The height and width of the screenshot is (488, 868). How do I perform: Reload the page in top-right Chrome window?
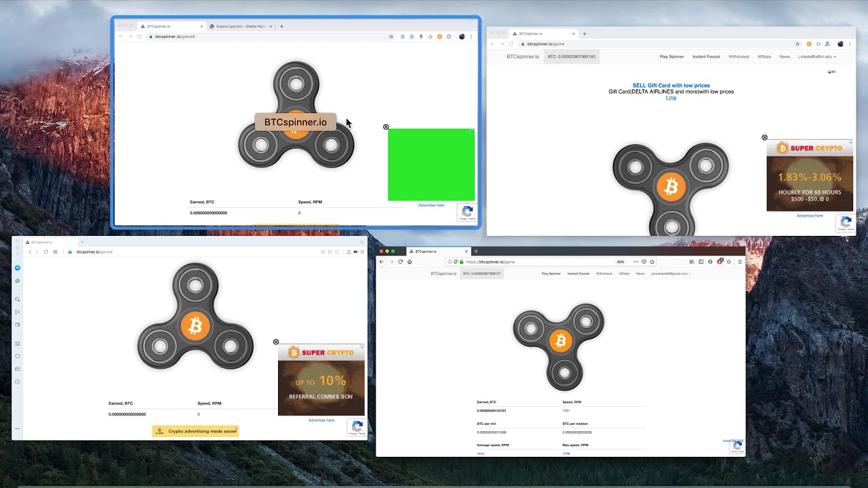(x=512, y=44)
